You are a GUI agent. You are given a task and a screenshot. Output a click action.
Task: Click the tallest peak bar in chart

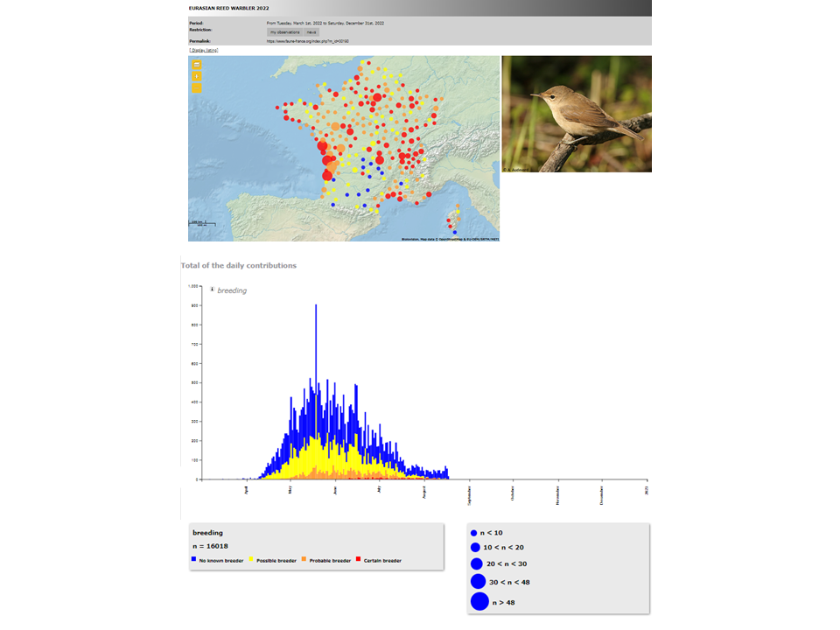click(x=316, y=350)
